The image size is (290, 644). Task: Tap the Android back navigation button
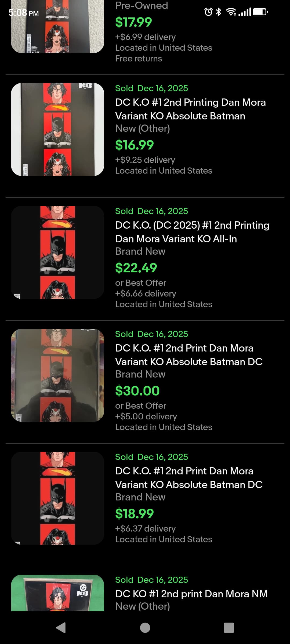(61, 628)
